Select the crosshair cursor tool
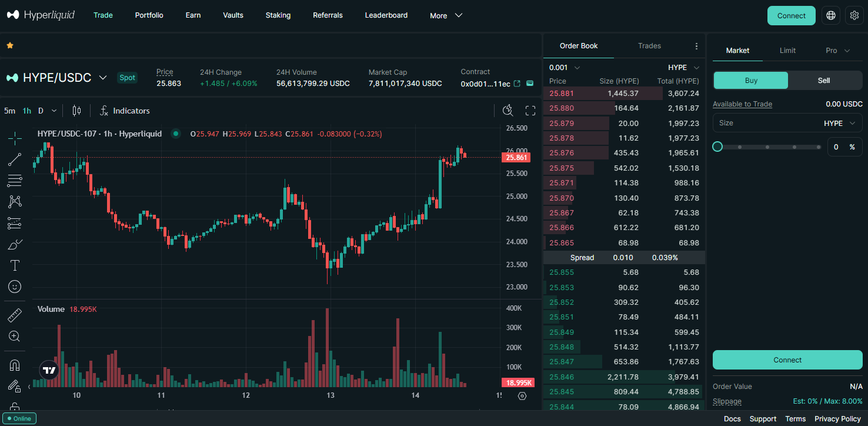 [x=15, y=138]
